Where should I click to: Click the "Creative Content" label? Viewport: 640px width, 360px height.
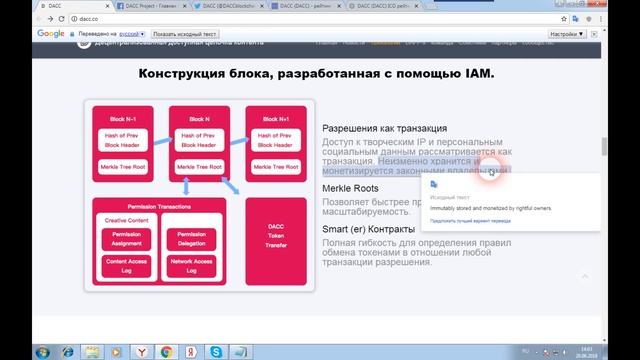coord(127,220)
